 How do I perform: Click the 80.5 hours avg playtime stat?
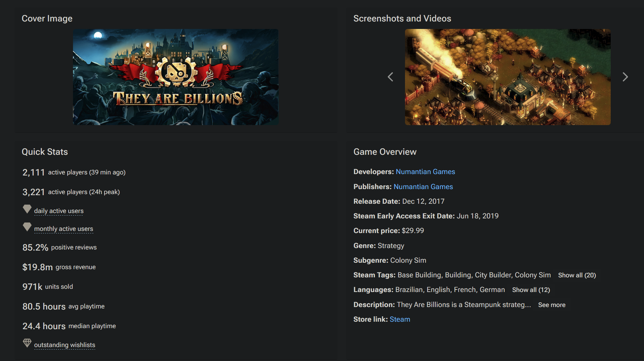(64, 306)
